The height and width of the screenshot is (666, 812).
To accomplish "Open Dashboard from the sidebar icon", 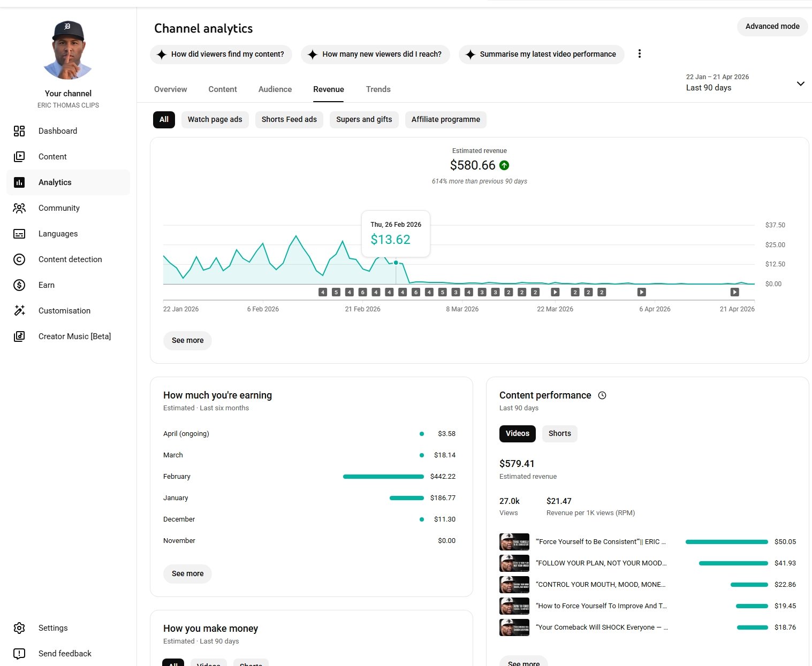I will [19, 131].
